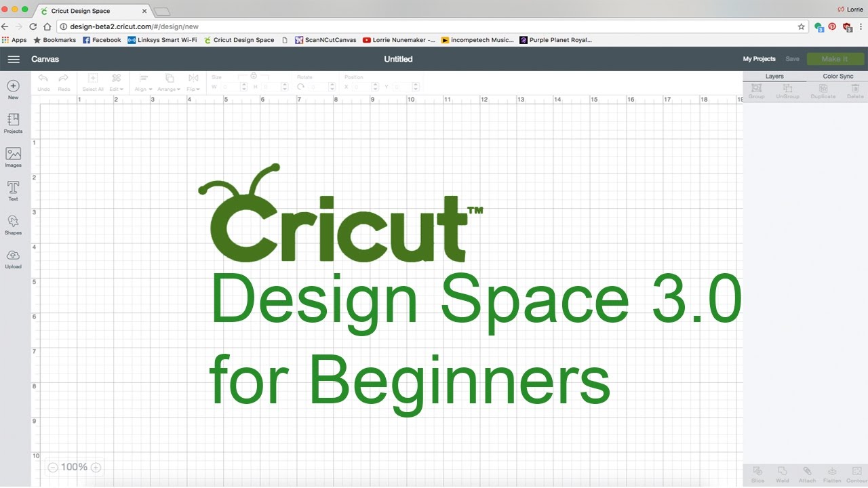This screenshot has width=868, height=488.
Task: Click the browser home icon
Action: click(47, 26)
